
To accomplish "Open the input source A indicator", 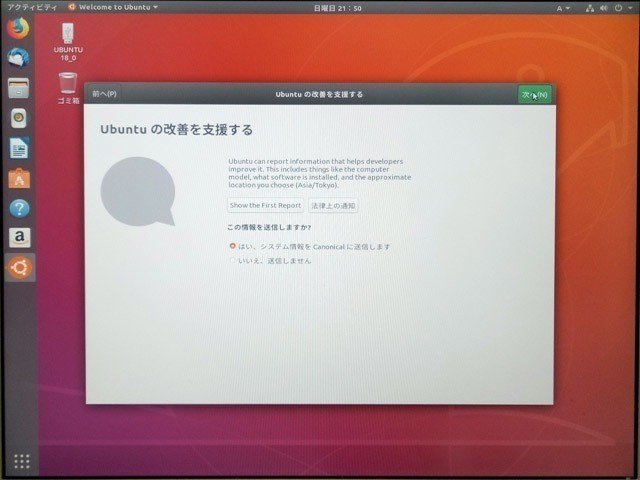I will [x=563, y=8].
